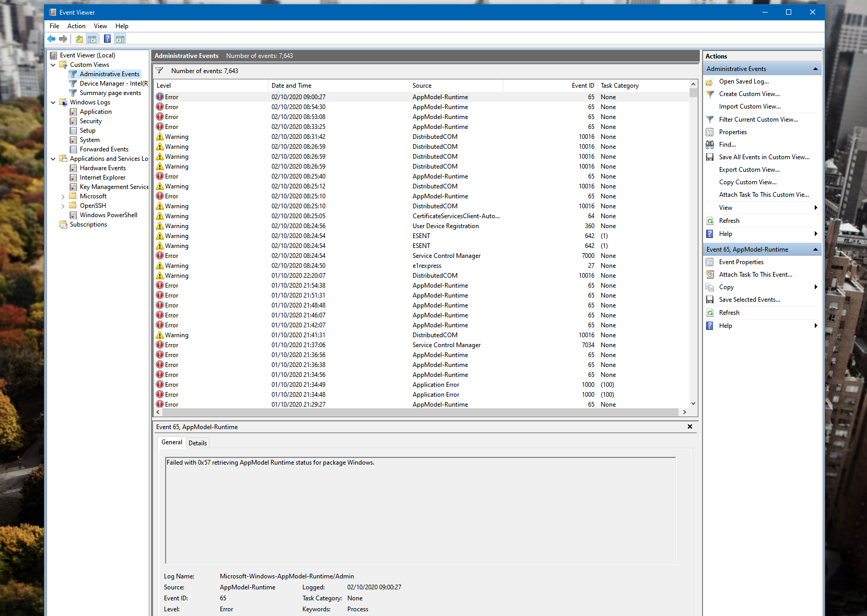This screenshot has height=616, width=867.
Task: Click the Show/Hide Action Pane toolbar icon
Action: coord(120,39)
